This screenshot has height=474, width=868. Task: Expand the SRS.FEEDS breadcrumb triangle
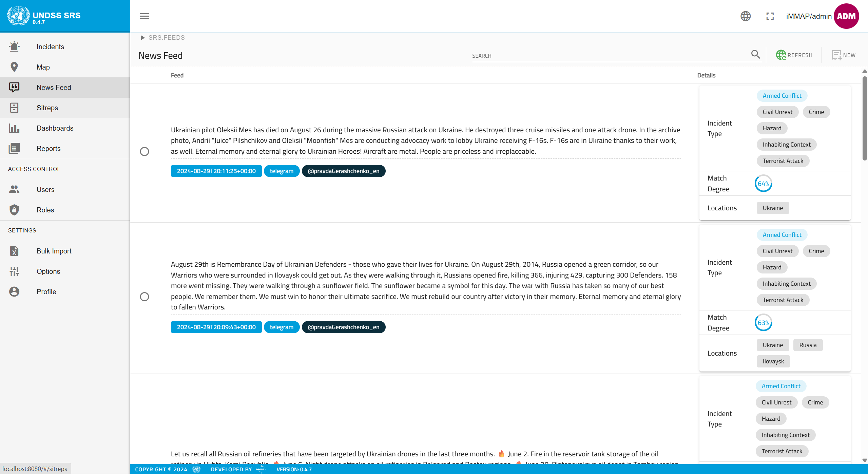(x=142, y=37)
